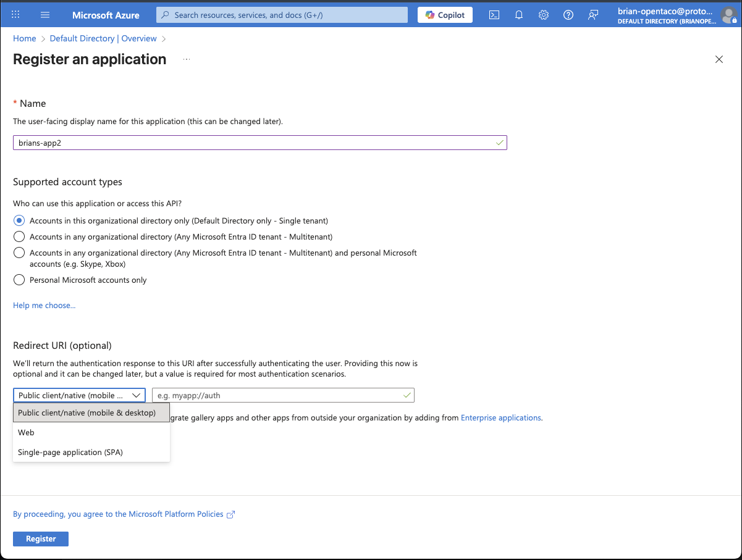Click the Copilot button in the top bar
The height and width of the screenshot is (560, 742).
coord(444,14)
